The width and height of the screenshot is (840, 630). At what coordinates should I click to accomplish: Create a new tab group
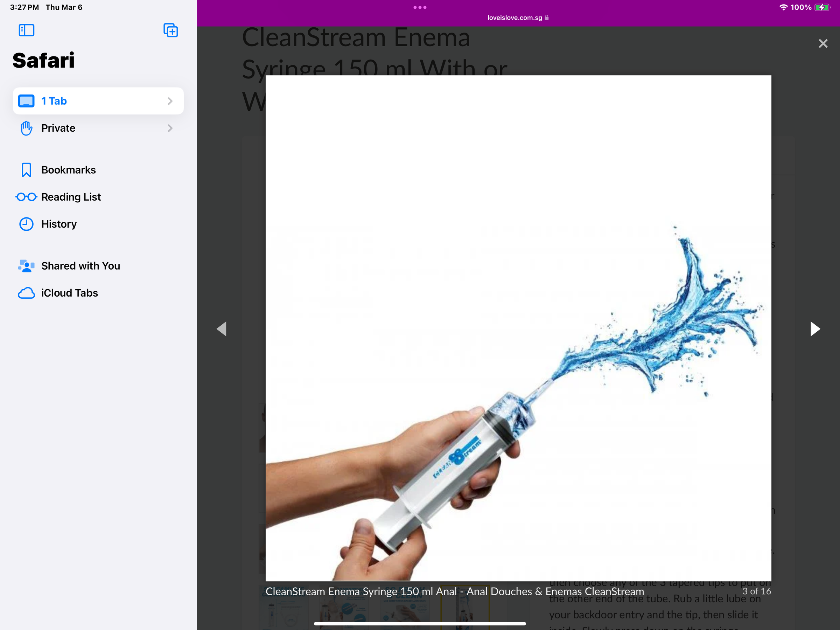(x=170, y=30)
